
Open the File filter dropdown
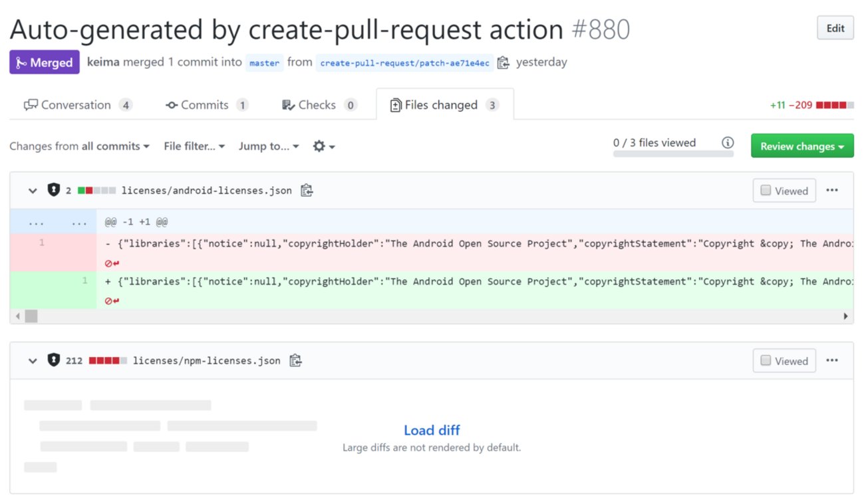click(194, 146)
